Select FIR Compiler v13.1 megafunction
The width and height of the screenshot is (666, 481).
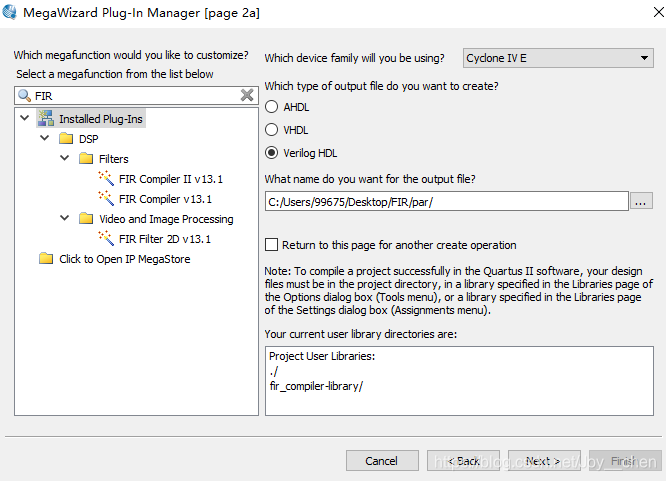(x=165, y=199)
